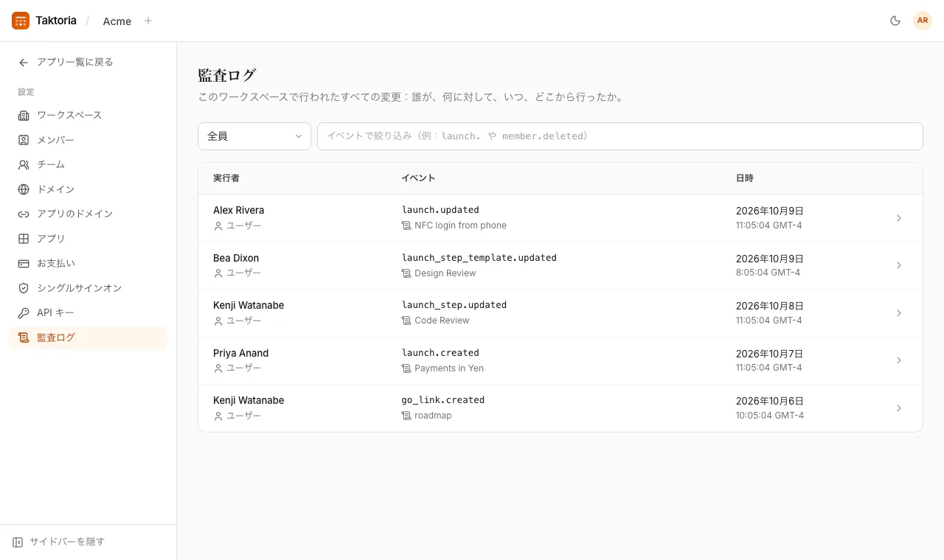Click the ドメイン globe icon
Screen dimensions: 944x560
[24, 189]
